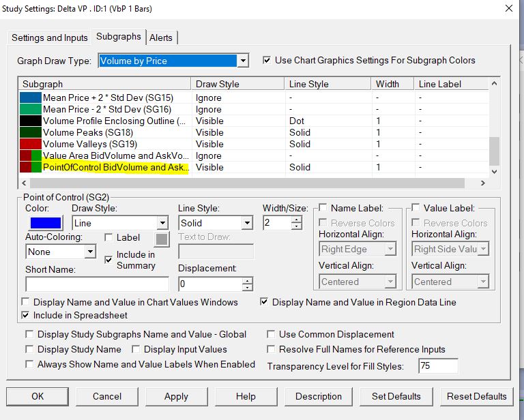
Task: Open the Subgraphs tab
Action: (119, 36)
